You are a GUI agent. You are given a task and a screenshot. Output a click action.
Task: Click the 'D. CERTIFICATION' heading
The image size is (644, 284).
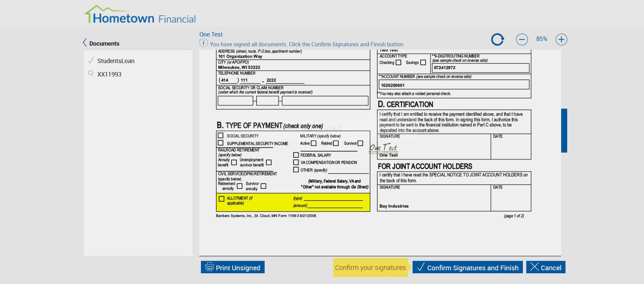[406, 104]
